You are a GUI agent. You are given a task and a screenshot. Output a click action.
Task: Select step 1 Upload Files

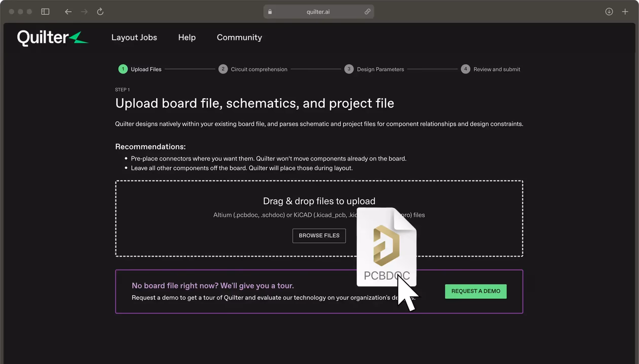140,69
